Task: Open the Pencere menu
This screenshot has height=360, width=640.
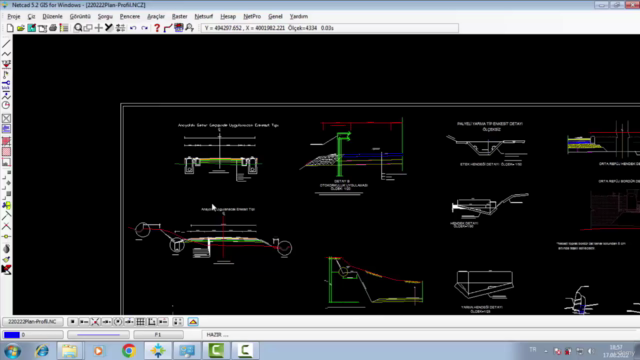Action: click(130, 16)
